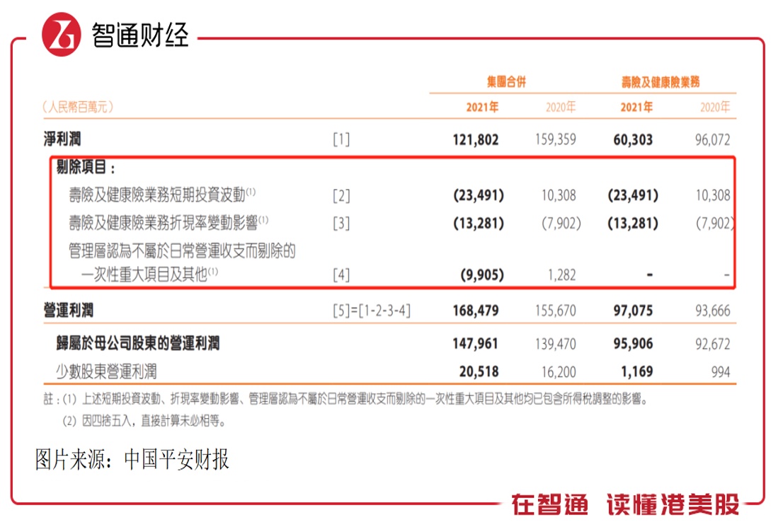
Task: Click the 图片来源：中国平安财报 caption
Action: coord(132,459)
